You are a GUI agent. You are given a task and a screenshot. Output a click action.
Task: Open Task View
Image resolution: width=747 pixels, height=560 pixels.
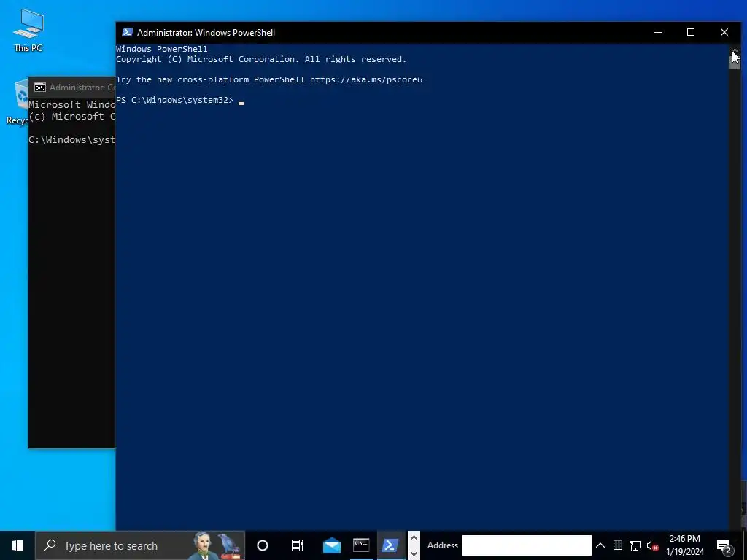(298, 545)
